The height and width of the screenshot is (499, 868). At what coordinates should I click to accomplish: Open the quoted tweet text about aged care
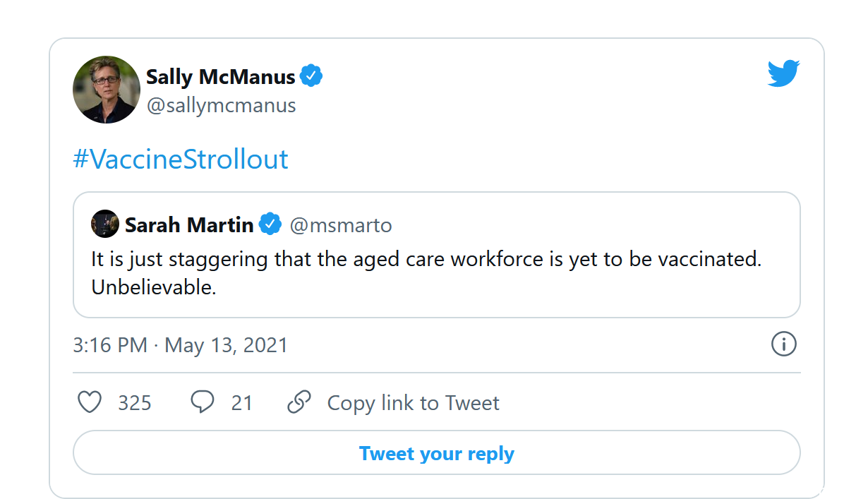pyautogui.click(x=426, y=273)
